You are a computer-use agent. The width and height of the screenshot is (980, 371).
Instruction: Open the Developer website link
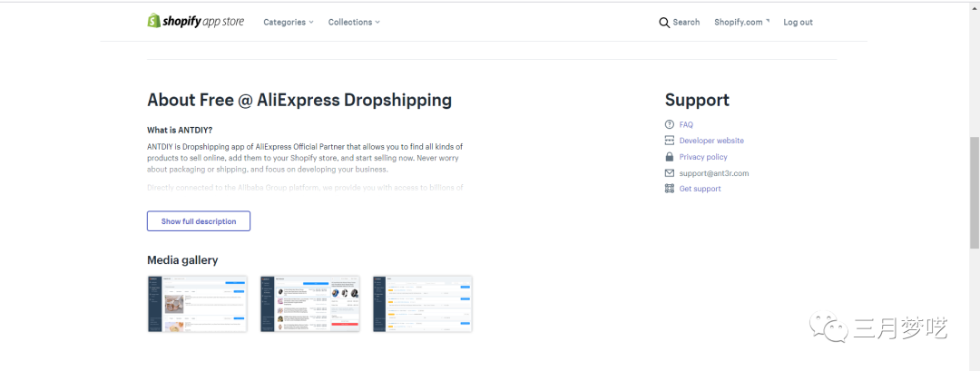(x=712, y=141)
